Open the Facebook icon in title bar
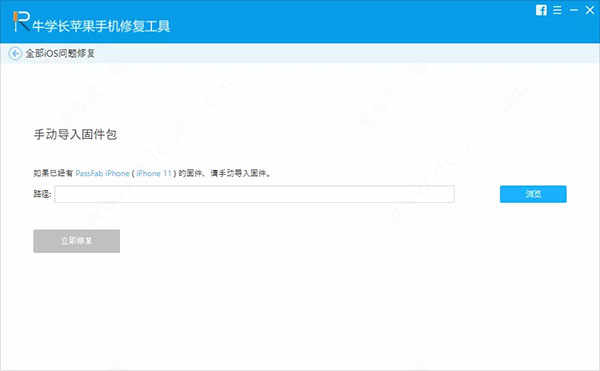Image resolution: width=600 pixels, height=371 pixels. coord(541,10)
